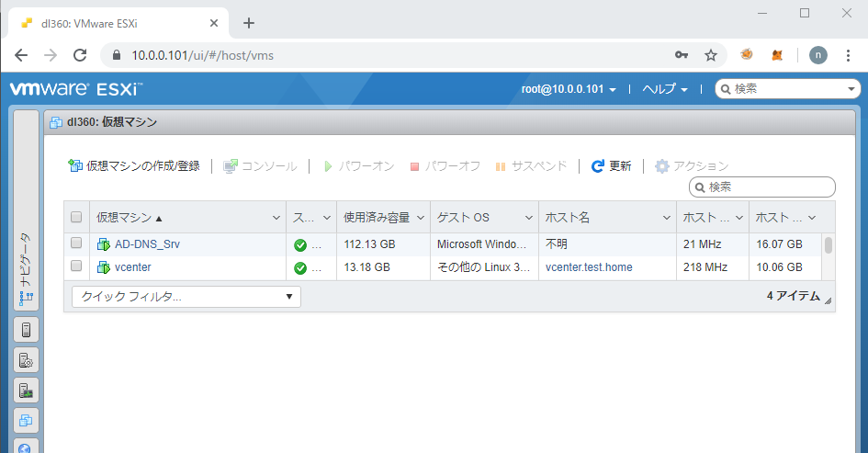Expand the ナビゲータ side panel

point(26,210)
